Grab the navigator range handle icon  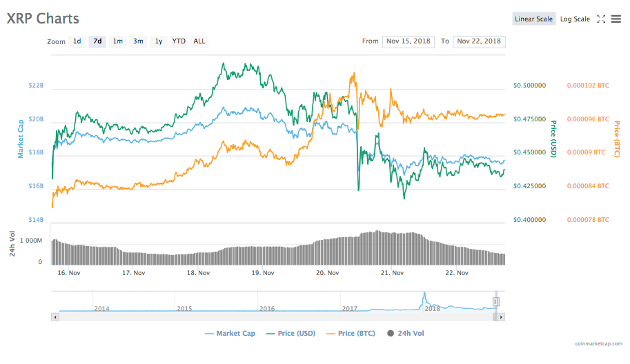tap(496, 301)
